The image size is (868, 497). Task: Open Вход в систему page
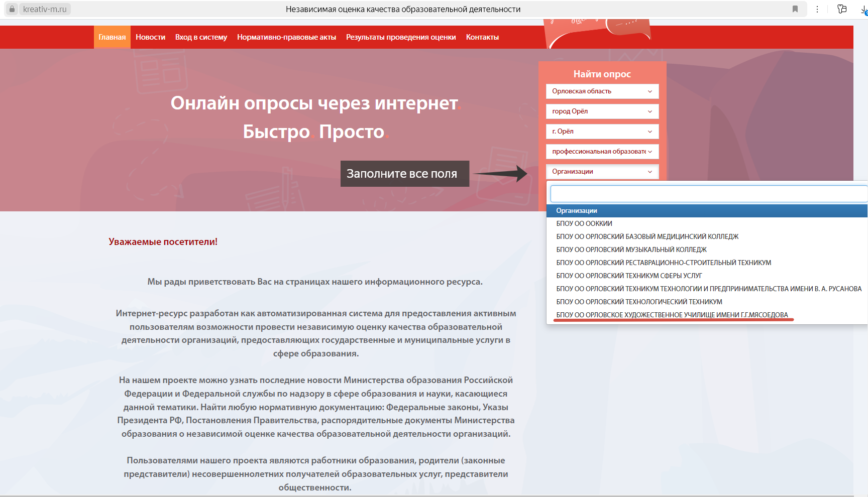point(201,37)
